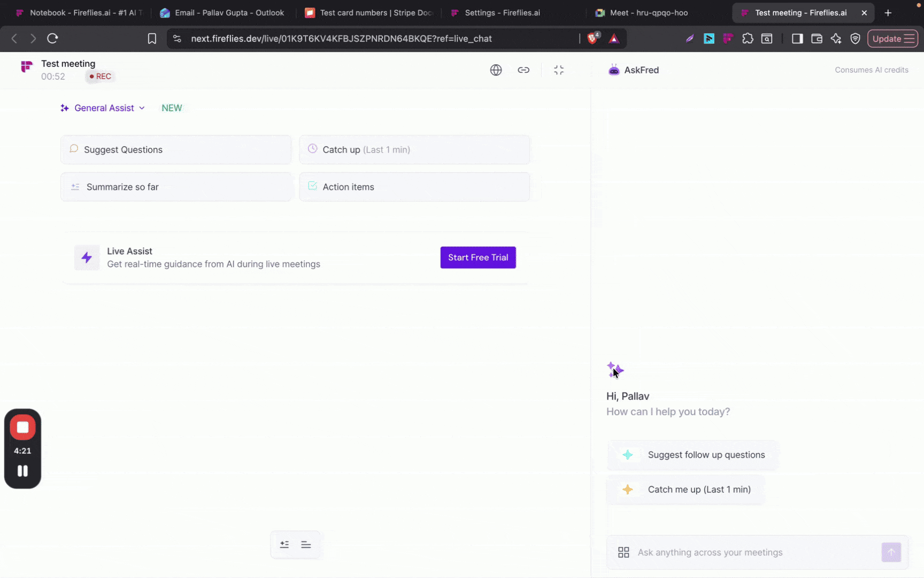
Task: Switch to Email - Pallav Gupta - Outlook tab
Action: point(224,13)
